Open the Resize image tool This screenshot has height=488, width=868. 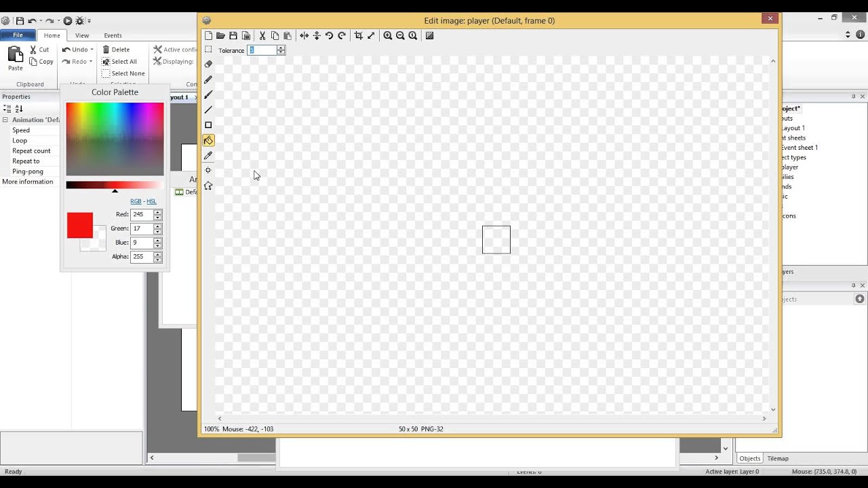click(x=371, y=35)
